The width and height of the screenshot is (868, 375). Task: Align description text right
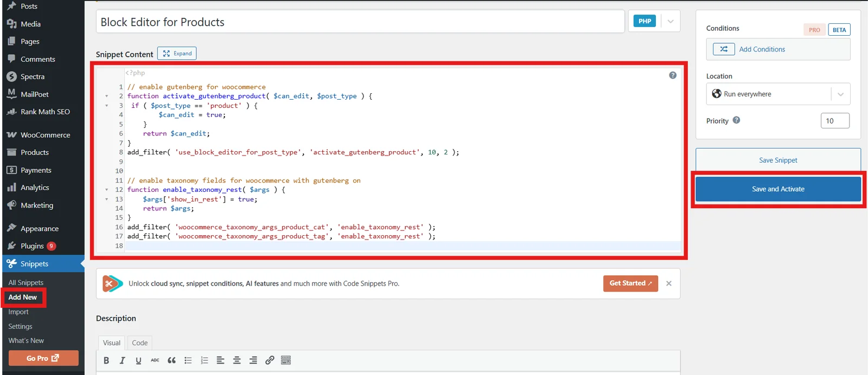(253, 360)
